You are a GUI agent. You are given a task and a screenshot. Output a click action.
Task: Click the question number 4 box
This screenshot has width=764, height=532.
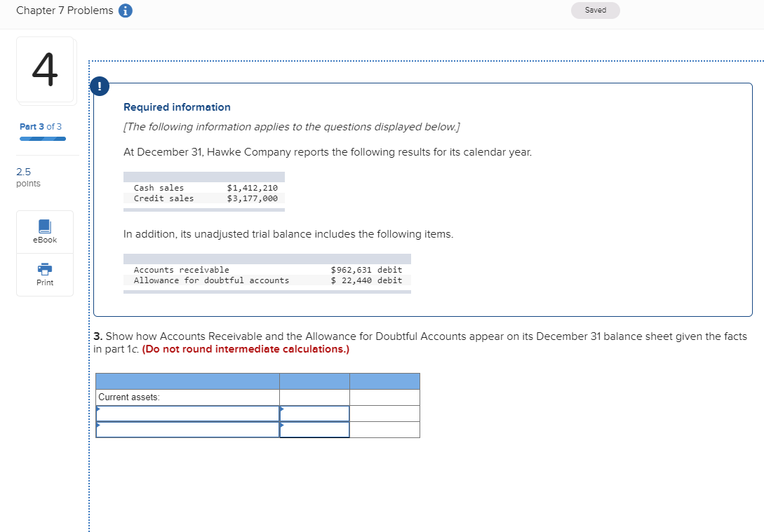[x=44, y=69]
